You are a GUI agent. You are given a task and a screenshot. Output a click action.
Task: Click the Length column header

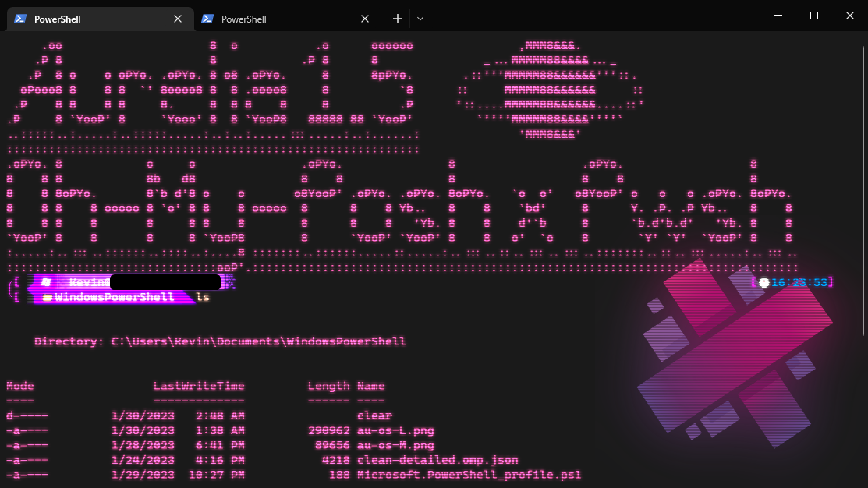(329, 386)
